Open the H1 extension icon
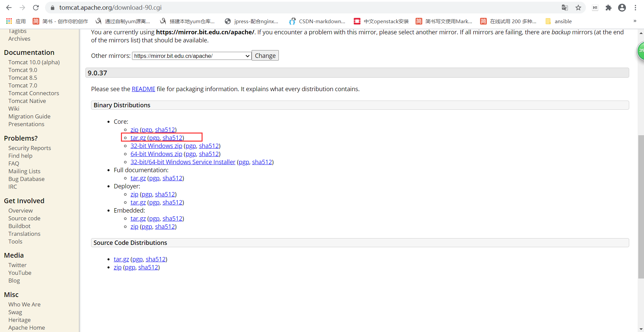This screenshot has width=644, height=332. click(595, 7)
